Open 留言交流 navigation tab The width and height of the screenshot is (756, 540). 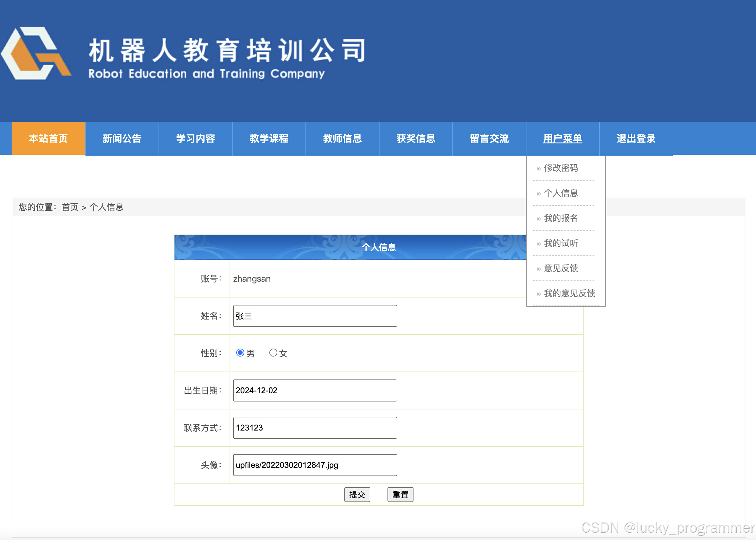pos(489,138)
